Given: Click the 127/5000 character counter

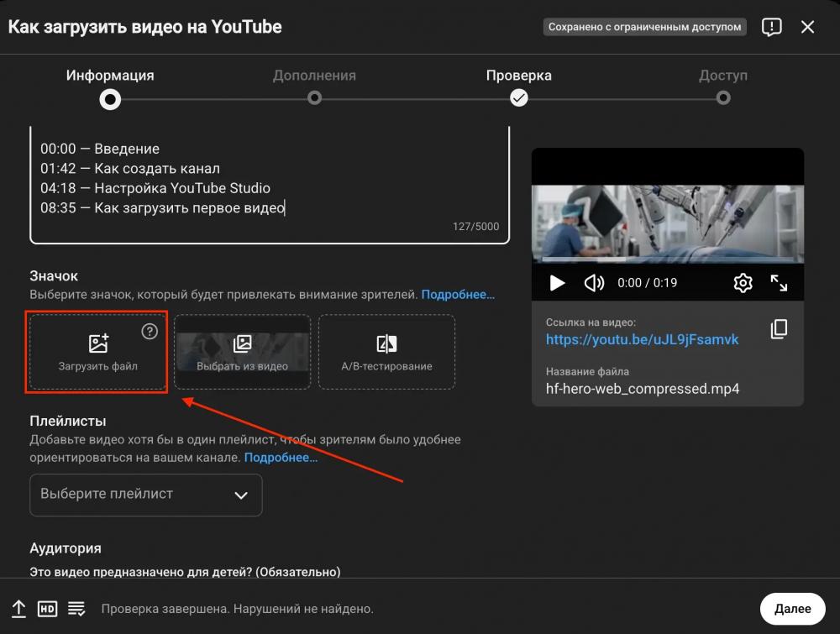Looking at the screenshot, I should [475, 227].
